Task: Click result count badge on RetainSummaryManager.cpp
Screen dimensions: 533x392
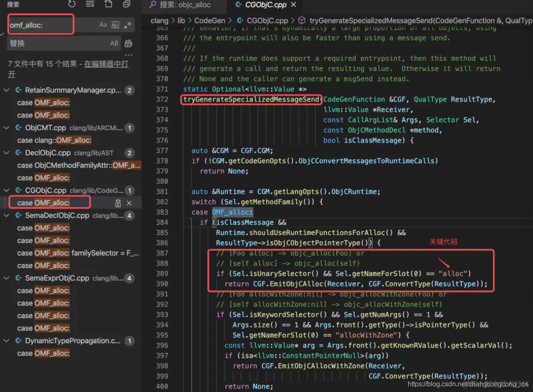Action: pyautogui.click(x=129, y=90)
